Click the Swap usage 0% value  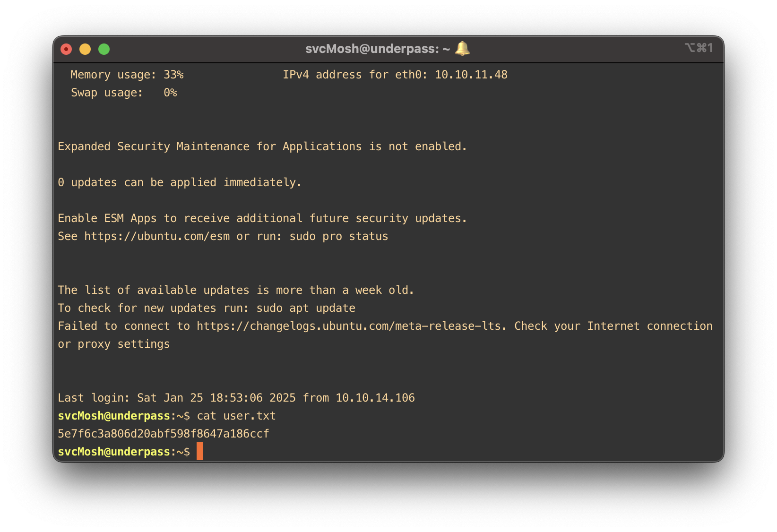click(x=170, y=93)
